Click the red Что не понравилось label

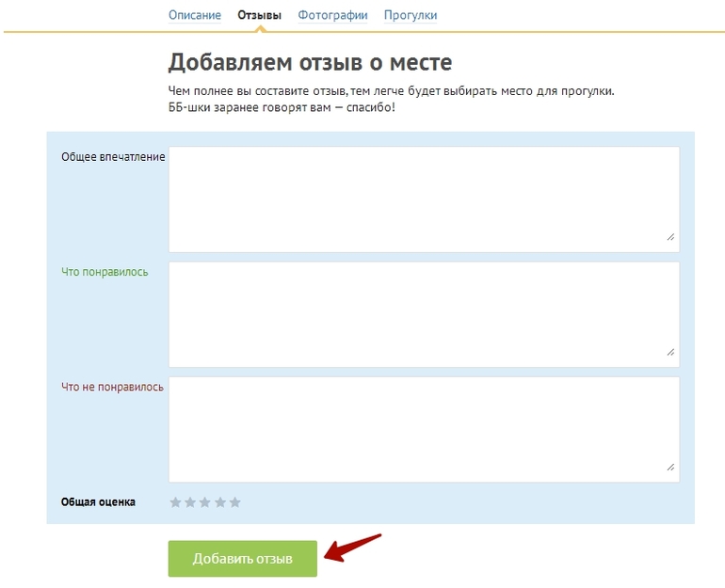pos(112,387)
